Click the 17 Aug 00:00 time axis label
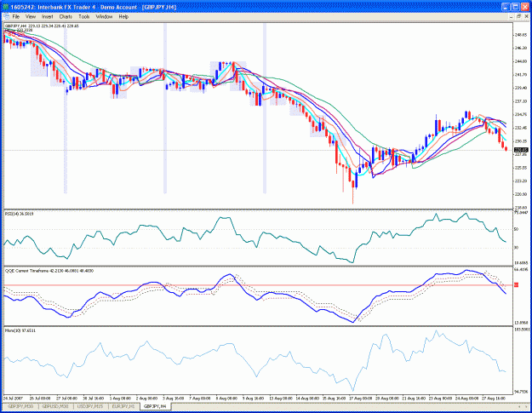Viewport: 532px width, 413px height. [x=361, y=398]
